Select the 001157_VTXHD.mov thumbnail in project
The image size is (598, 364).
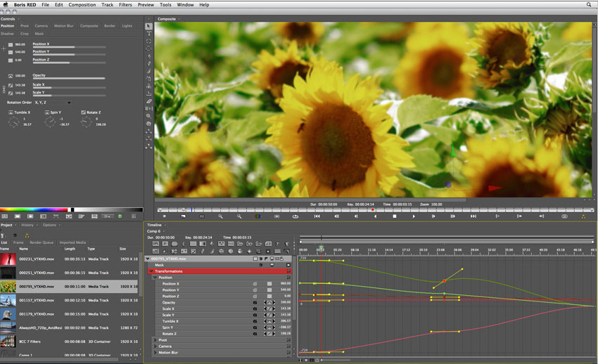pyautogui.click(x=8, y=301)
